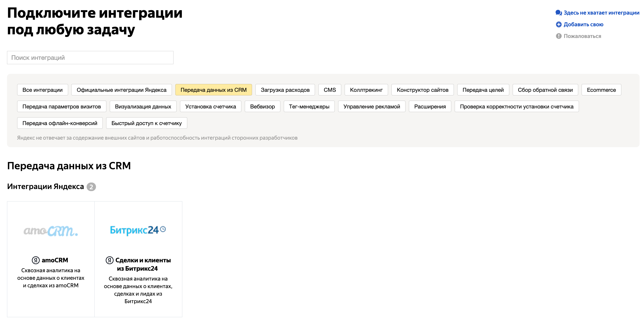Viewport: 644px width, 325px height.
Task: Click the 'Интеграции Яндекса' section heading
Action: [46, 186]
